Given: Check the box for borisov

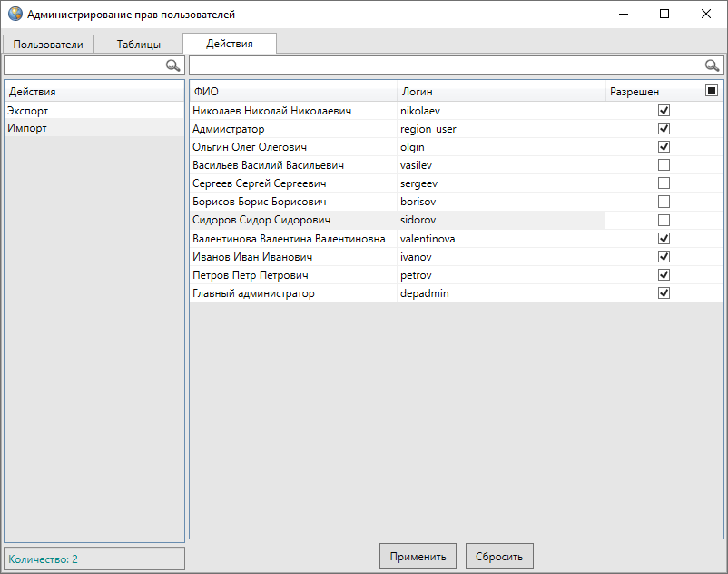Looking at the screenshot, I should (664, 202).
